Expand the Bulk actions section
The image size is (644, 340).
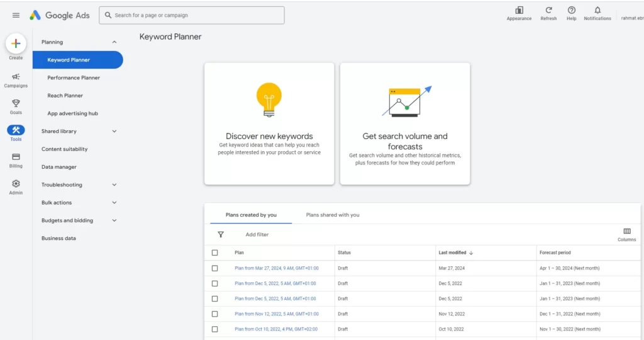tap(114, 202)
